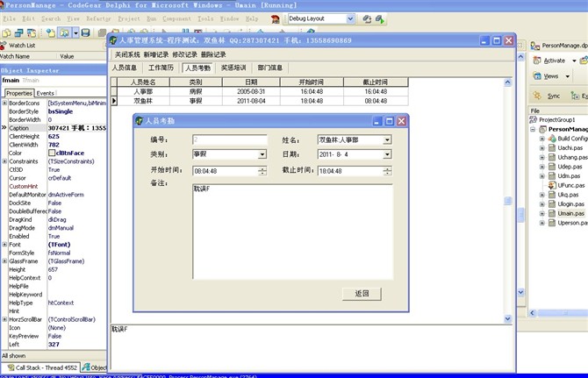Expand the Font property node
Viewport: 588px width, 378px height.
tap(4, 245)
